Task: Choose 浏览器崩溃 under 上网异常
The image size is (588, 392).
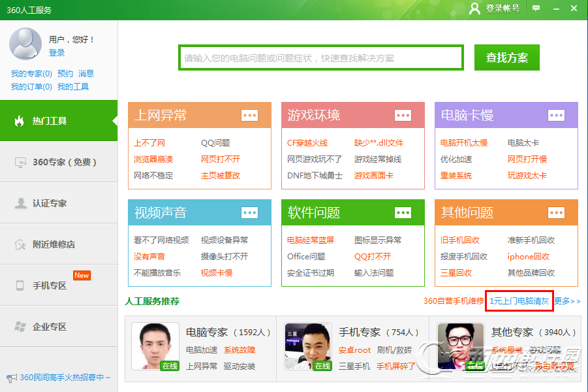Action: tap(153, 159)
